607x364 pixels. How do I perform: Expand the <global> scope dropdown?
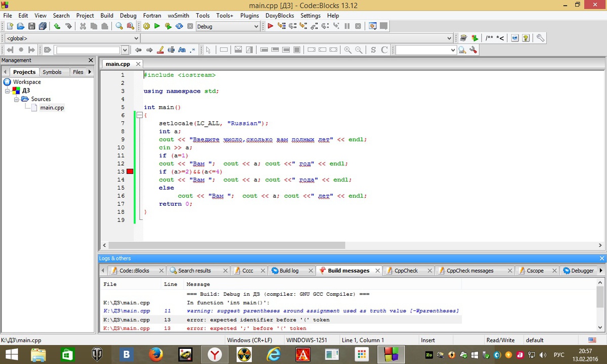[136, 38]
